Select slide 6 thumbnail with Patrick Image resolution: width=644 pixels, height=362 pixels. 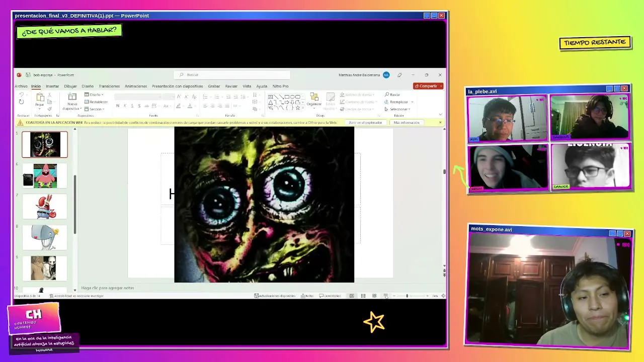tap(44, 175)
